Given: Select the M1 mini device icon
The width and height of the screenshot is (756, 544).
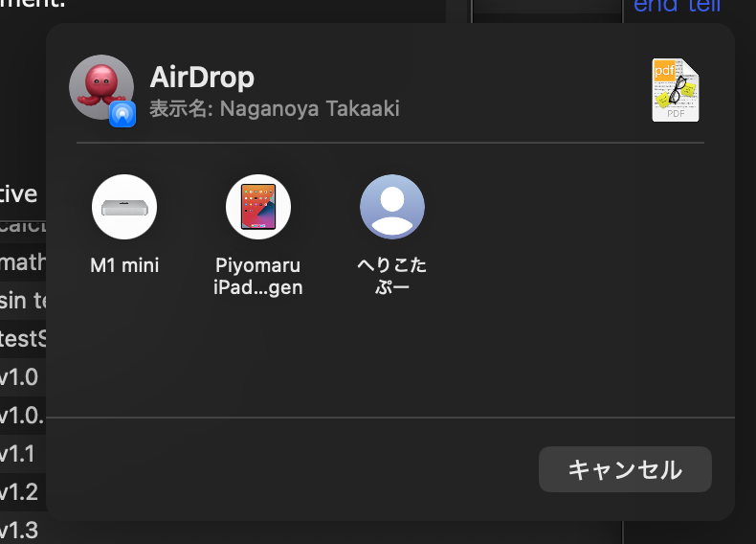Looking at the screenshot, I should pos(124,207).
